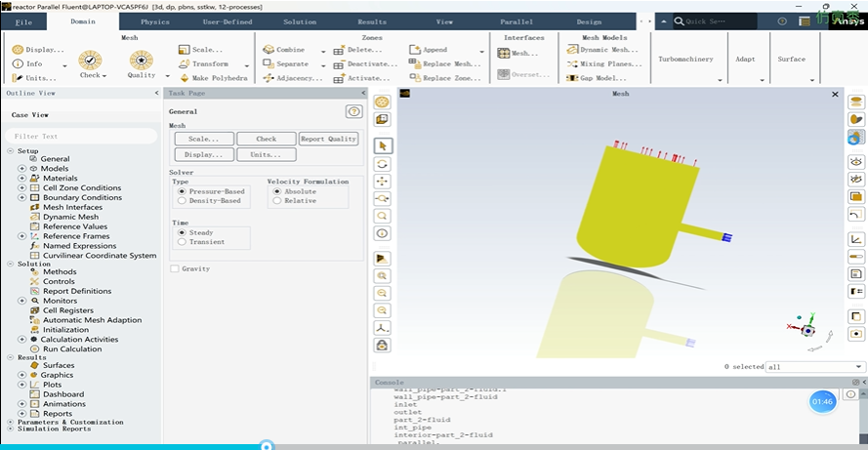Click Delete zones tool

tap(357, 49)
